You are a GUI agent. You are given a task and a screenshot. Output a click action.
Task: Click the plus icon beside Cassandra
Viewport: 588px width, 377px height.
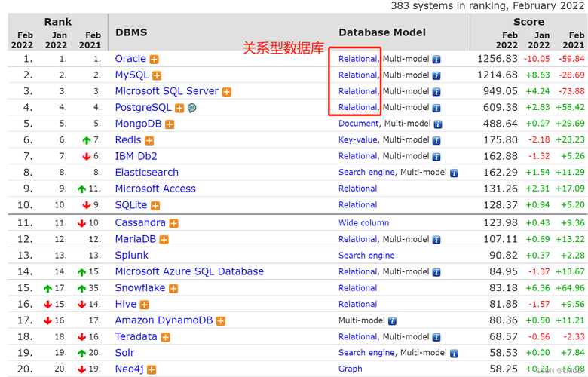click(x=173, y=224)
